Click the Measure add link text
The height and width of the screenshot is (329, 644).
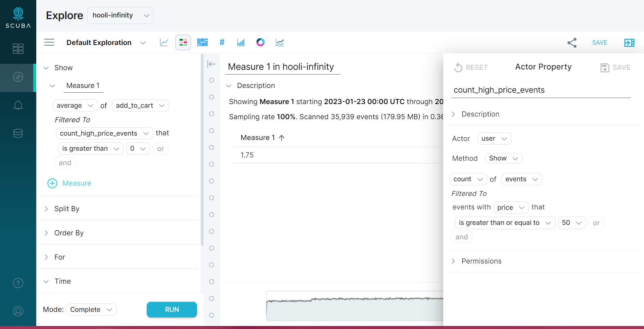coord(77,183)
